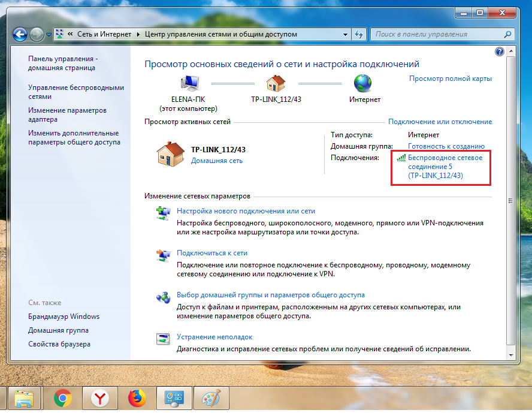This screenshot has height=416, width=532.
Task: Click the back navigation arrow button
Action: (20, 34)
